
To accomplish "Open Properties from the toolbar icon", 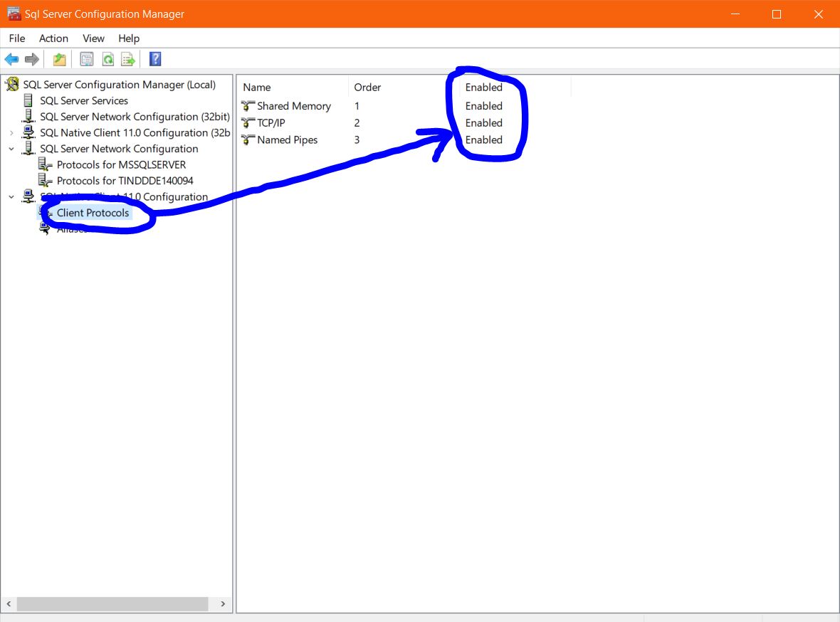I will point(86,60).
